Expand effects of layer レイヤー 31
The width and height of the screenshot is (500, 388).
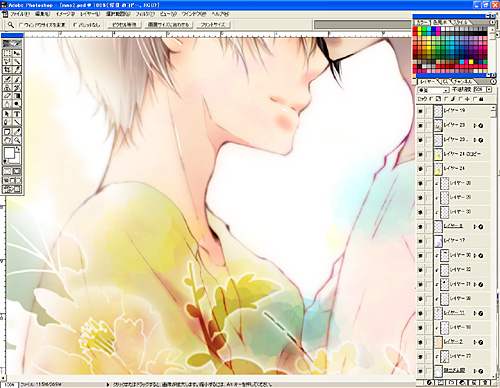point(475,284)
